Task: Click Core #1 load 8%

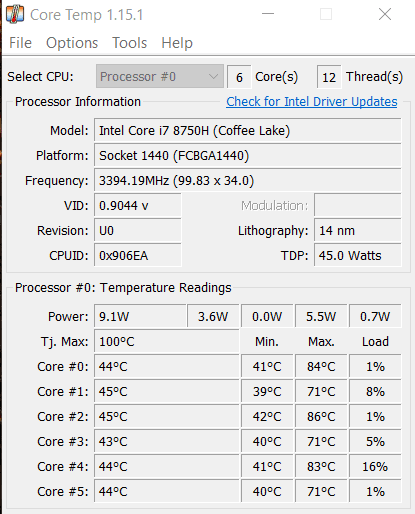Action: (x=375, y=392)
